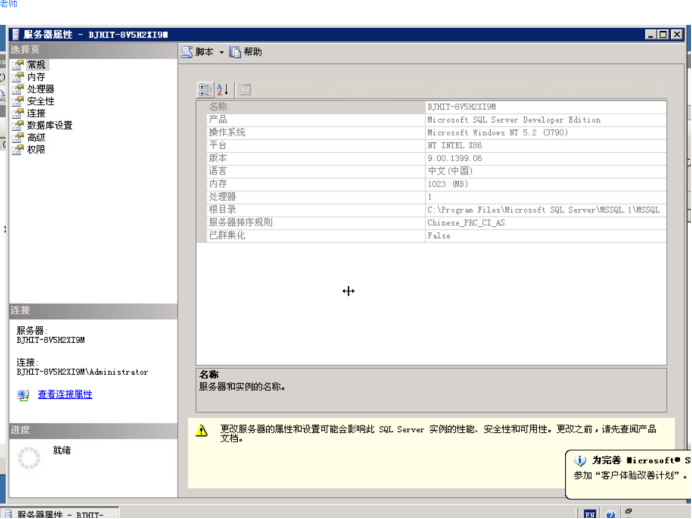Click the icon next to 内存

pos(18,77)
